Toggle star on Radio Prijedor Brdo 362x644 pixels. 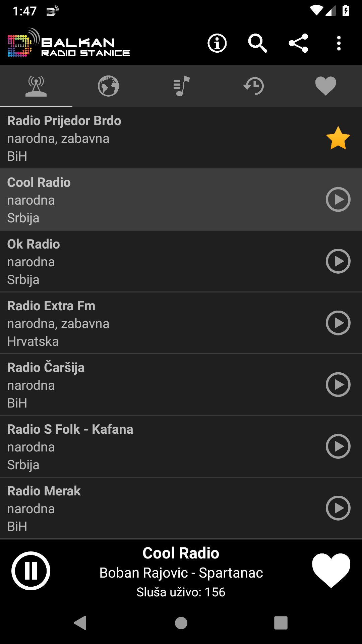[338, 138]
